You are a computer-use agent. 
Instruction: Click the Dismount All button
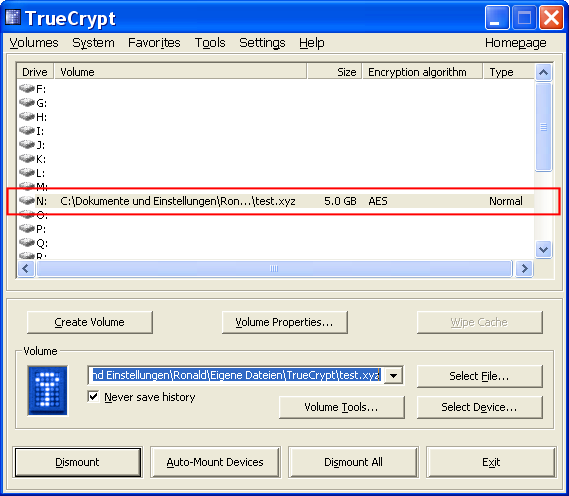pos(353,462)
